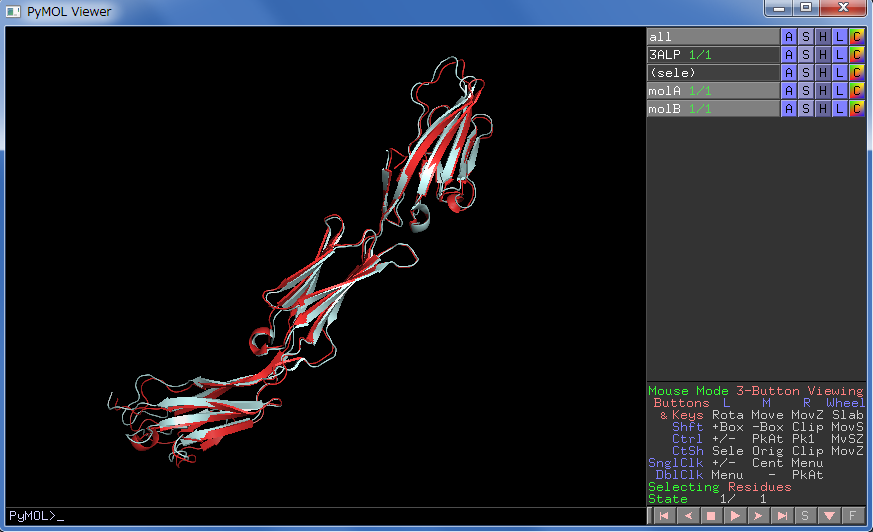This screenshot has height=532, width=873.
Task: Open the rainbow Color menu for molA
Action: click(x=857, y=91)
